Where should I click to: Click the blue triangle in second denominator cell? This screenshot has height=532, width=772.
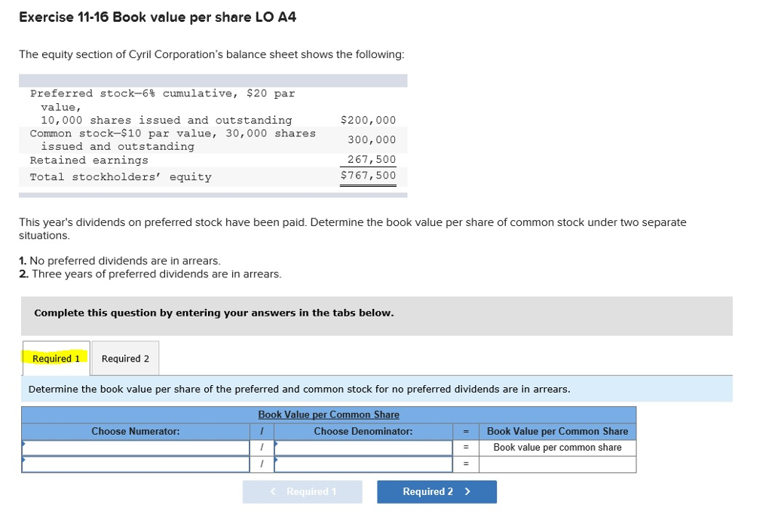[x=276, y=461]
